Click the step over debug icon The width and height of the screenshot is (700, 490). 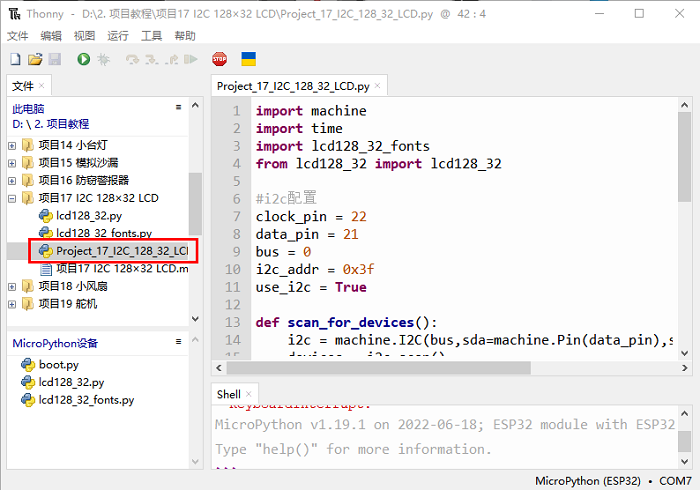(132, 60)
